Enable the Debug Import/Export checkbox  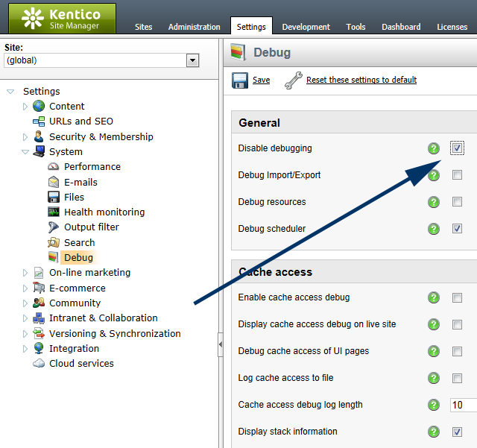457,175
